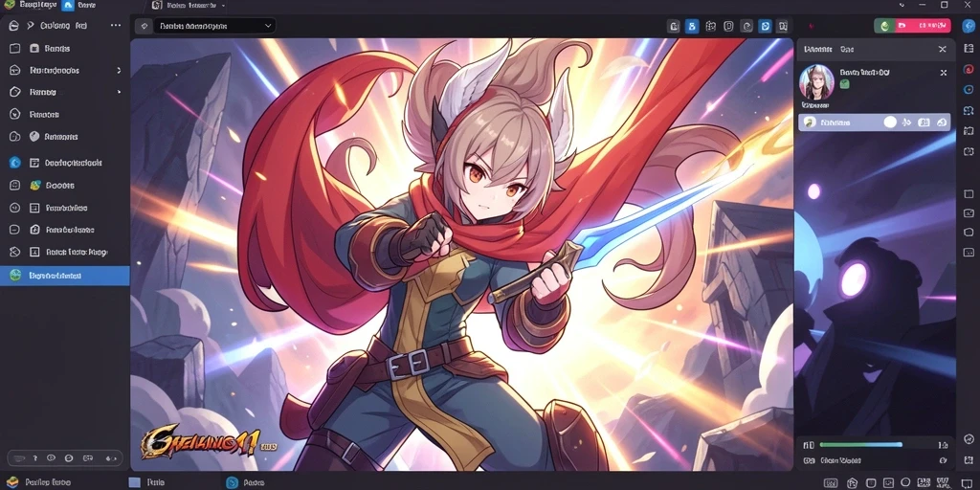Viewport: 980px width, 490px height.
Task: Click the taskbar's blue square folder icon
Action: [x=134, y=482]
